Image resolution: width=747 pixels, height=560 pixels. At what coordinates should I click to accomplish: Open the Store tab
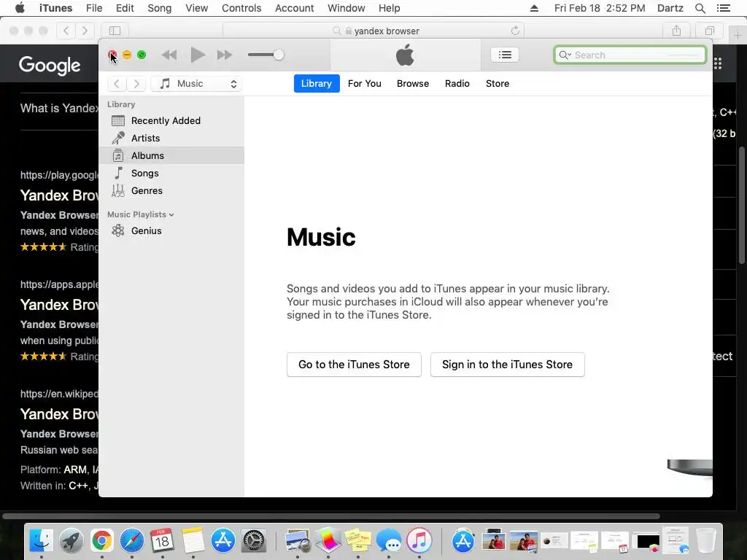pos(498,83)
